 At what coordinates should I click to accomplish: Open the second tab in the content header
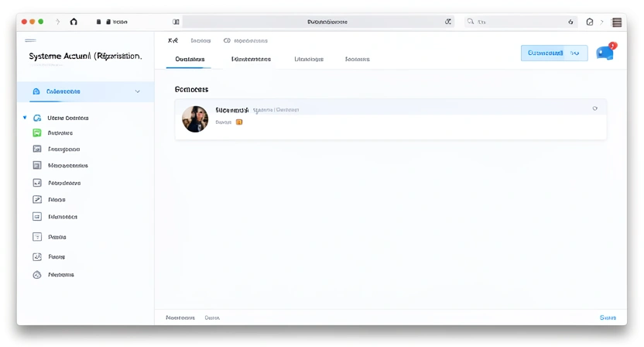[251, 59]
